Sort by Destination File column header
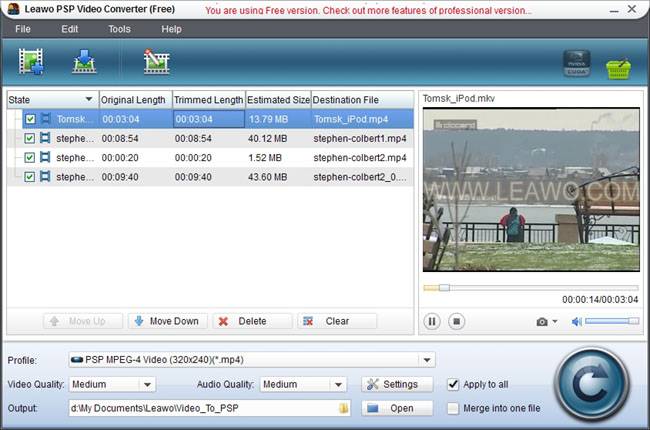This screenshot has height=430, width=650. coord(362,100)
